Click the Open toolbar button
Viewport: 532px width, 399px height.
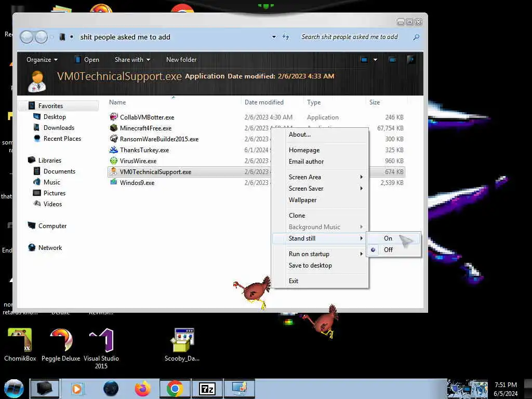pos(87,60)
